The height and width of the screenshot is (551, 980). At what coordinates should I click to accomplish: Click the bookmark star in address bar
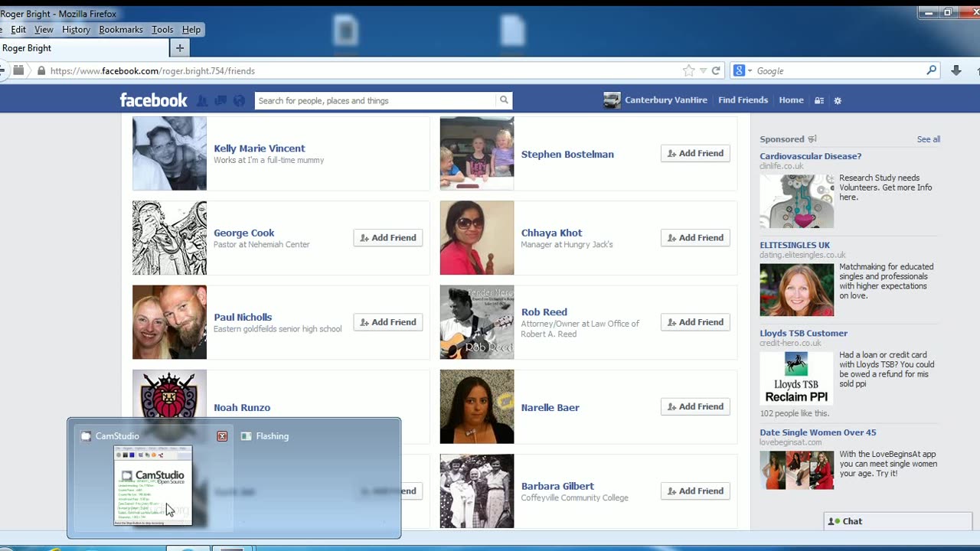pyautogui.click(x=688, y=70)
